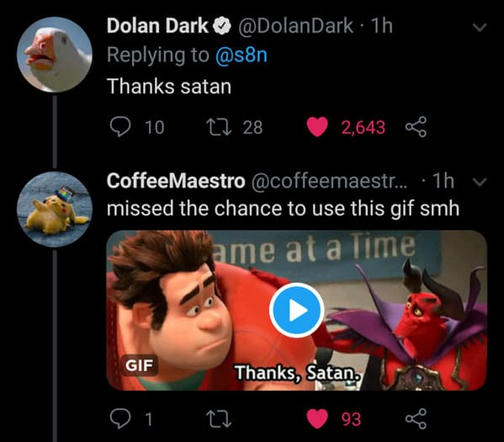The height and width of the screenshot is (442, 504).
Task: Tap Dolan Dark's verified badge
Action: click(x=222, y=26)
